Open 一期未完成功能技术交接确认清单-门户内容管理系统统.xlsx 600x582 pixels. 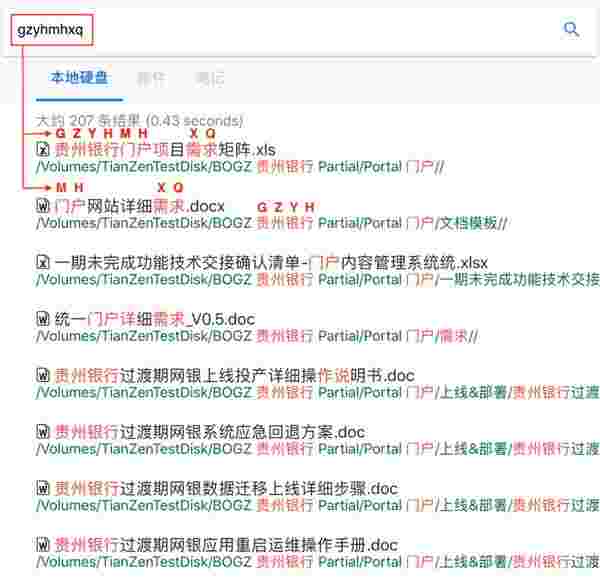[271, 263]
